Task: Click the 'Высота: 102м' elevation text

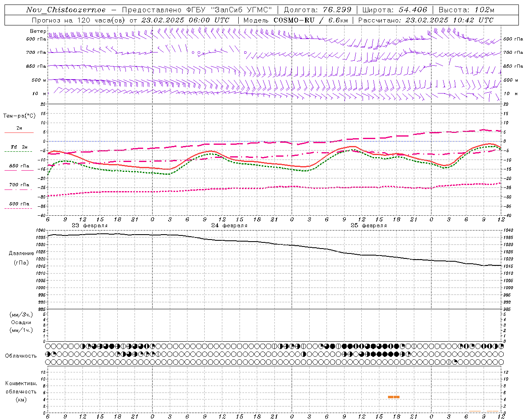Action: tap(466, 10)
